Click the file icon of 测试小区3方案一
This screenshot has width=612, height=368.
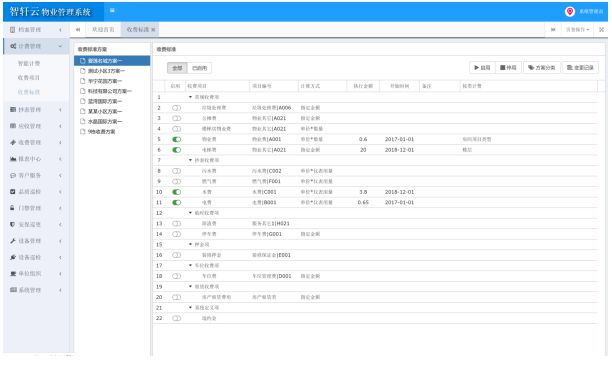click(x=82, y=71)
